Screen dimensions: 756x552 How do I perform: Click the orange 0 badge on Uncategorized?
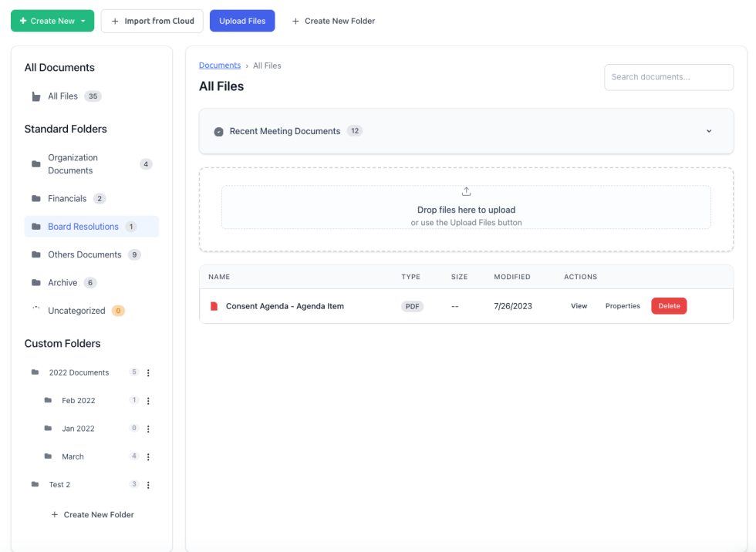[x=118, y=311]
